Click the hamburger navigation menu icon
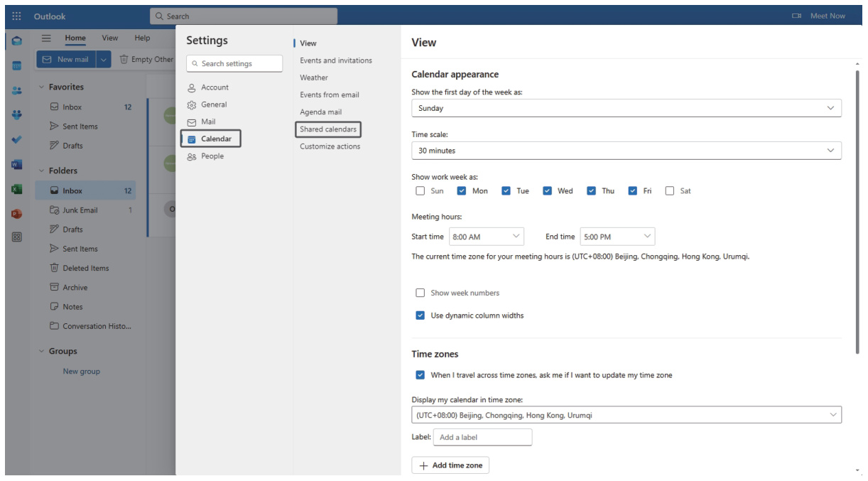Image resolution: width=868 pixels, height=481 pixels. 46,38
